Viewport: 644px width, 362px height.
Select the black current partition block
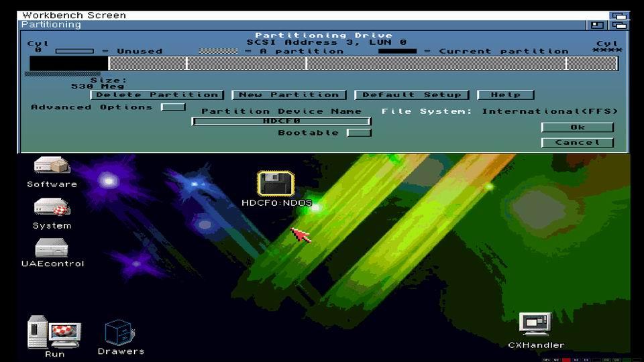click(68, 64)
